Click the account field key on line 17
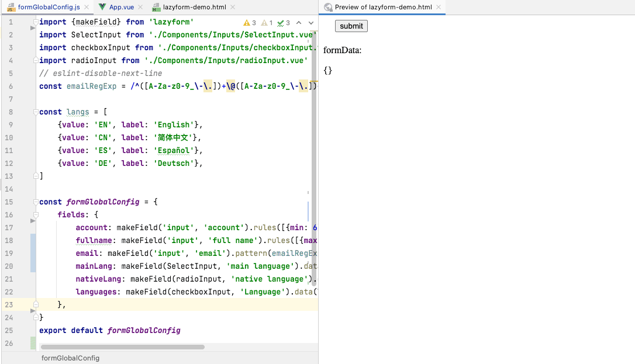The image size is (635, 364). click(x=92, y=228)
